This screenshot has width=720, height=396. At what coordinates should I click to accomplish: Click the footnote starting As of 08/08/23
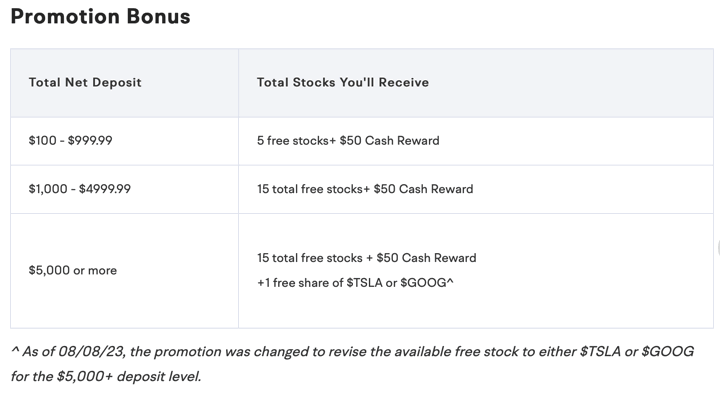tap(352, 364)
